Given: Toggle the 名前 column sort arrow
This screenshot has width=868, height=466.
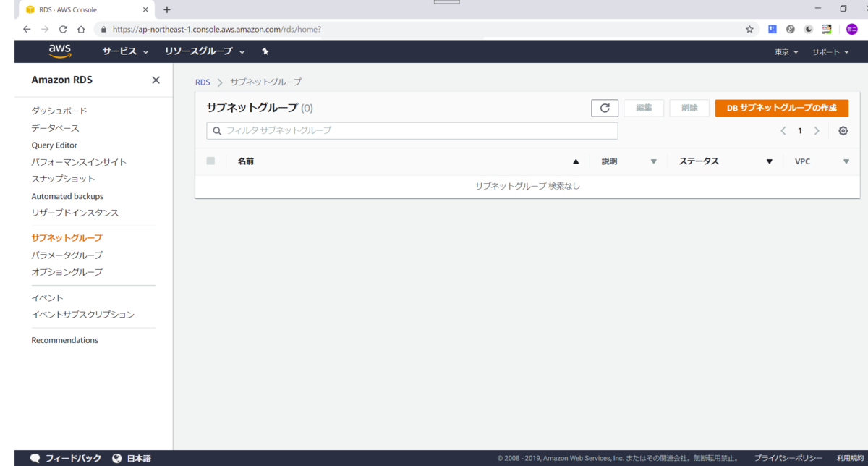Looking at the screenshot, I should click(x=574, y=161).
